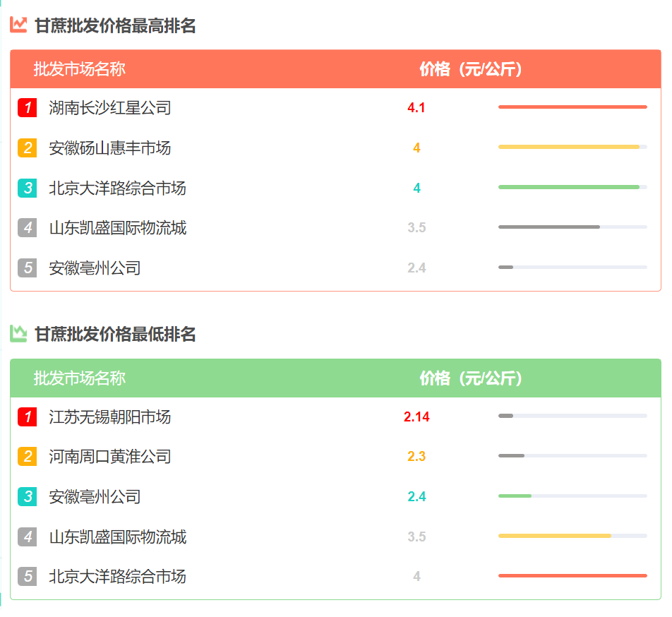Viewport: 672px width, 617px height.
Task: Click price 4 for 北京大洋路综合市场 in highest ranking
Action: click(x=416, y=188)
